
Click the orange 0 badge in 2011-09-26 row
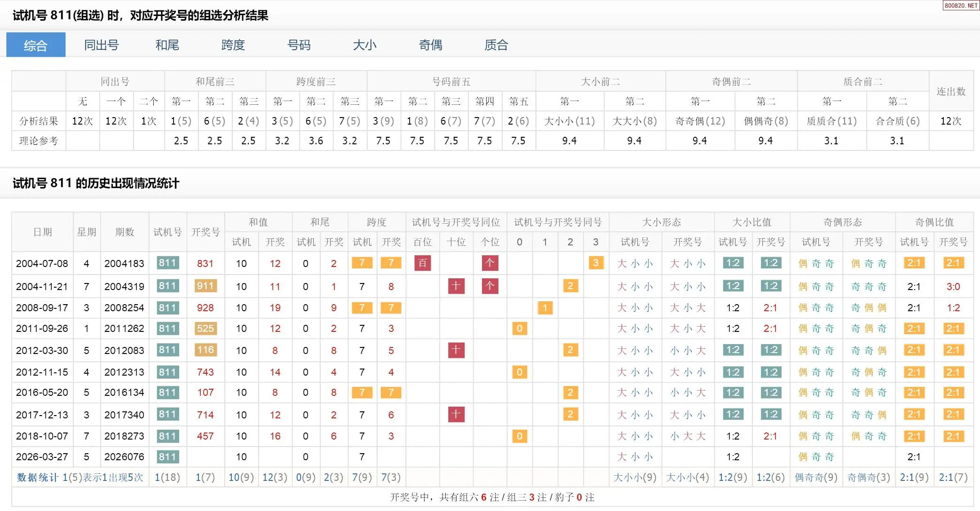519,329
